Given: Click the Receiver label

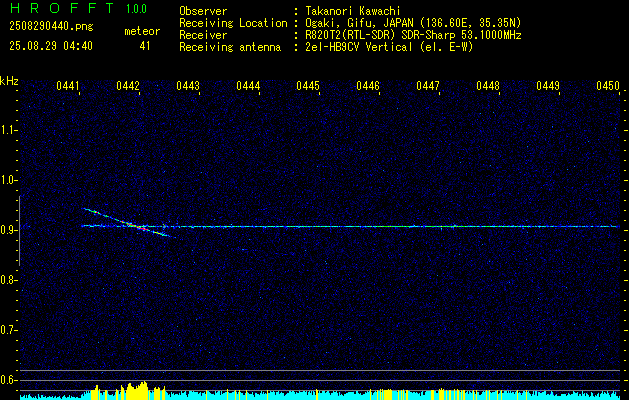Looking at the screenshot, I should click(x=203, y=35).
